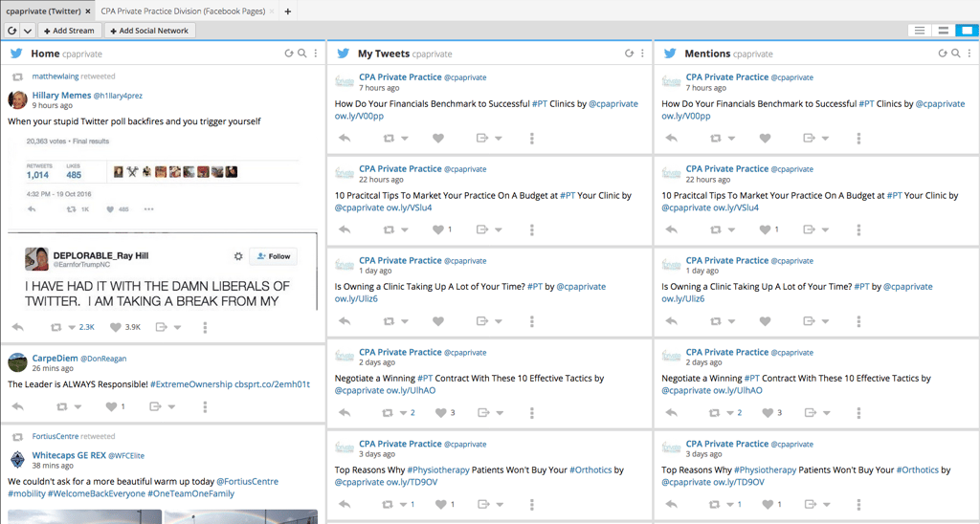Open retweet dropdown on Negotiate tweet in My Tweets

point(404,413)
